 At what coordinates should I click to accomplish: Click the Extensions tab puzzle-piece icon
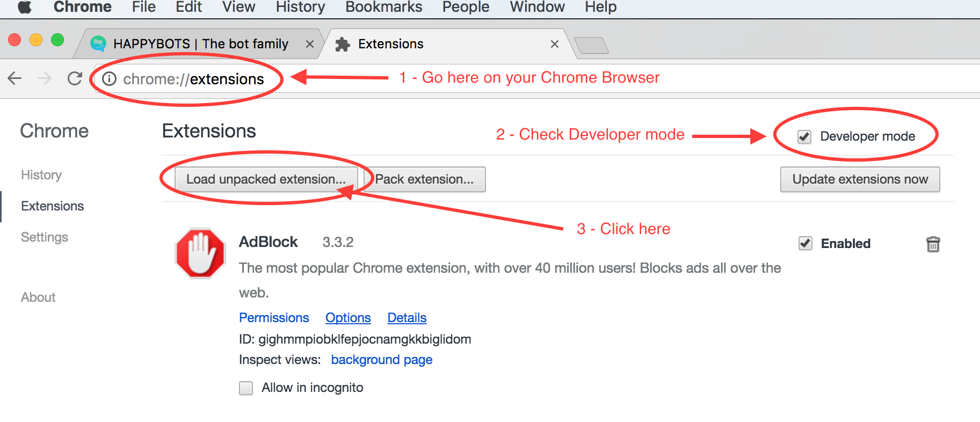[x=343, y=44]
